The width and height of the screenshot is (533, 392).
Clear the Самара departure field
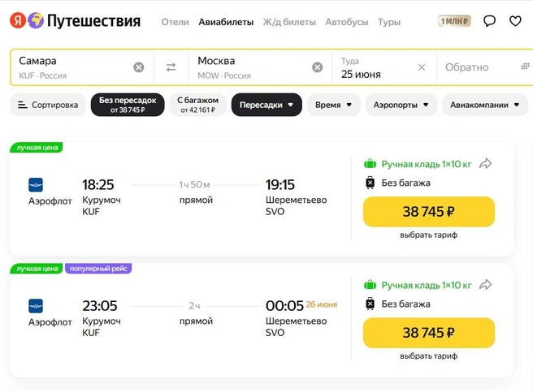139,67
